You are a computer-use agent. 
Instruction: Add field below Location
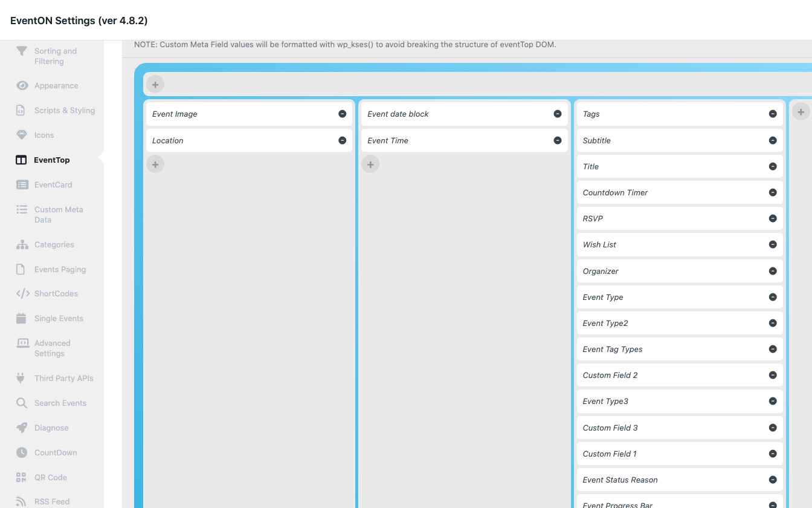tap(155, 164)
